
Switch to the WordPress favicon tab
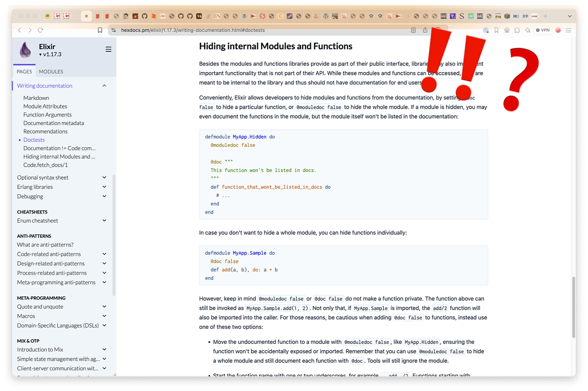[326, 16]
